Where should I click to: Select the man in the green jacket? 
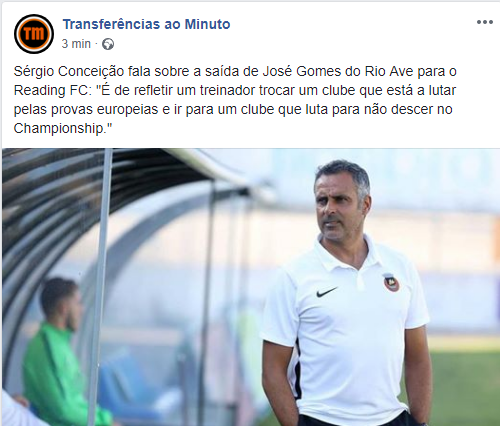(55, 353)
